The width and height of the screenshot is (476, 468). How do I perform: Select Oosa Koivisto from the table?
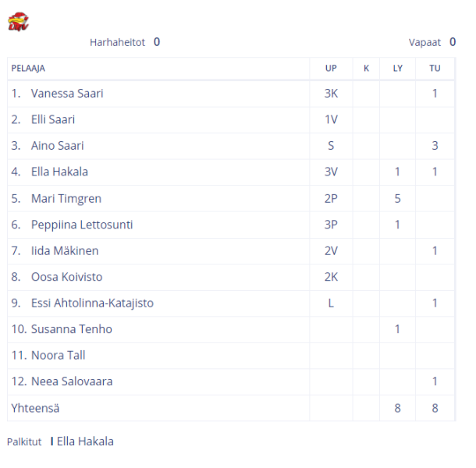(66, 277)
